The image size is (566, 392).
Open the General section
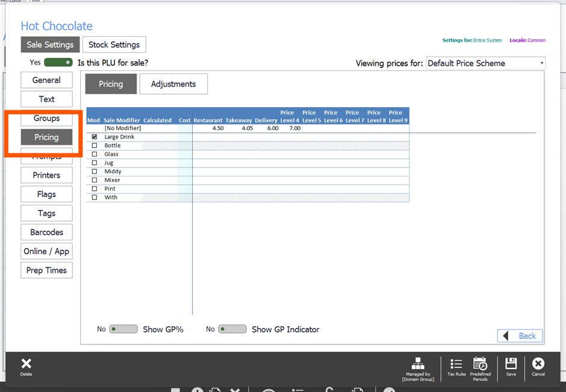46,80
